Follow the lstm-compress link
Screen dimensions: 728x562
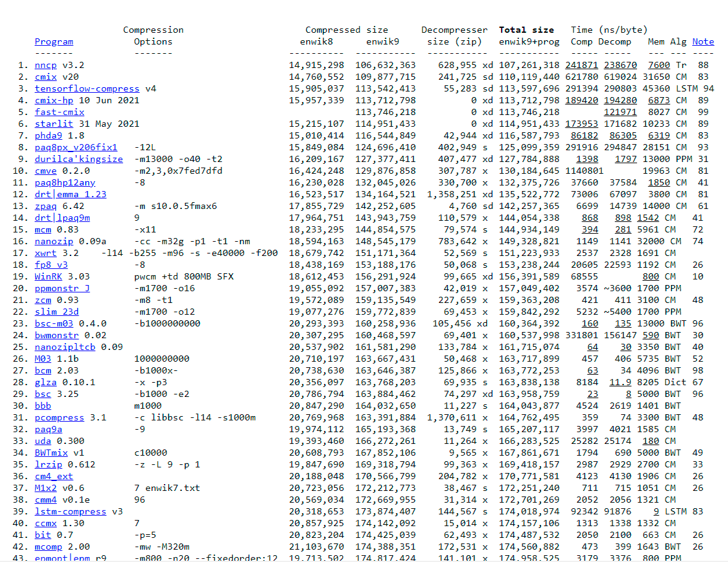[71, 511]
